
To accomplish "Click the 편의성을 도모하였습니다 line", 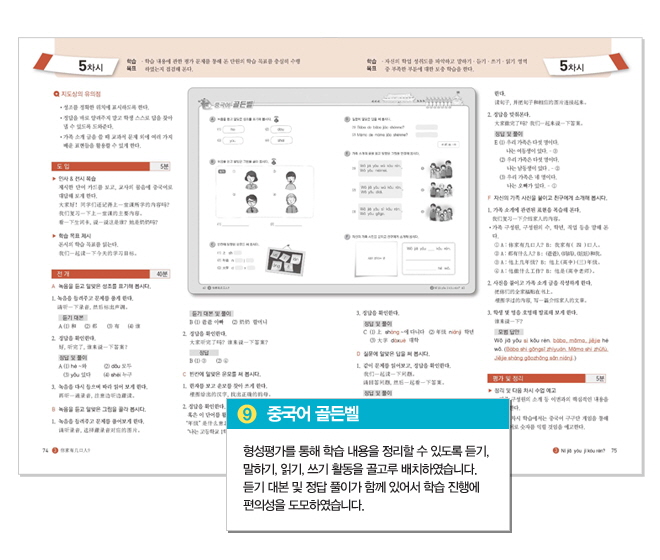I will pyautogui.click(x=303, y=504).
